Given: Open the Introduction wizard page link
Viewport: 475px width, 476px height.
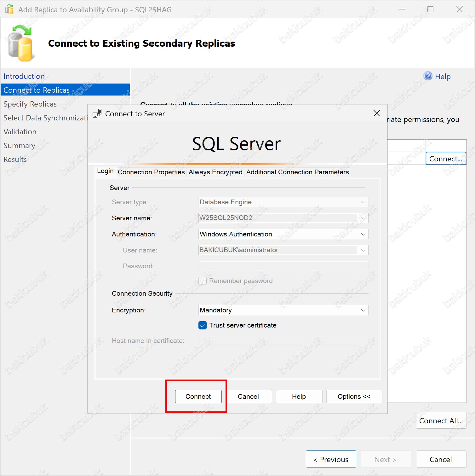Looking at the screenshot, I should click(24, 76).
